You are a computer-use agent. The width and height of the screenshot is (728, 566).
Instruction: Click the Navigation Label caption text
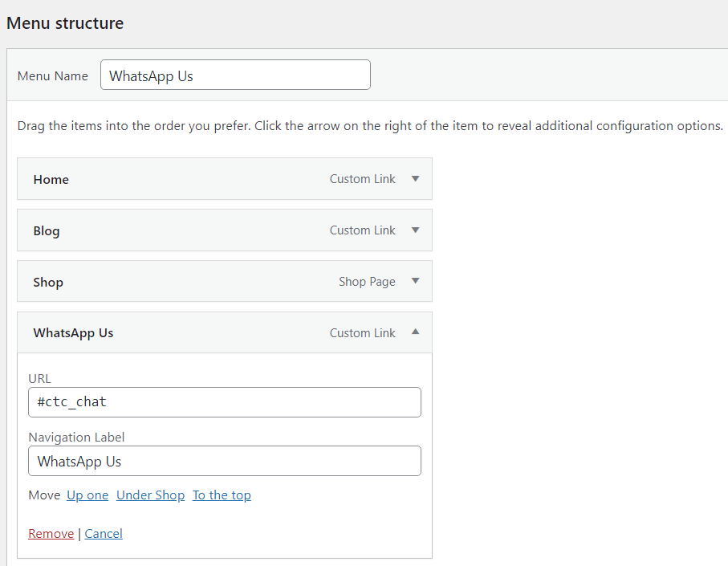tap(76, 438)
